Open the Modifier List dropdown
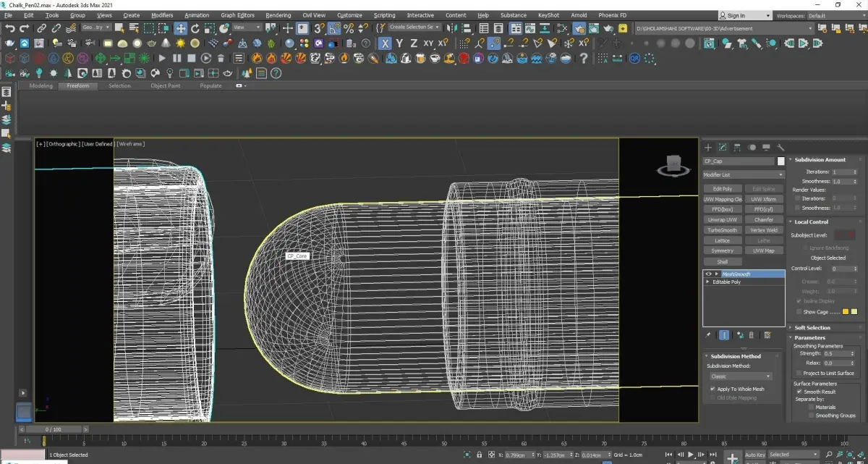Viewport: 868px width, 464px height. (743, 175)
